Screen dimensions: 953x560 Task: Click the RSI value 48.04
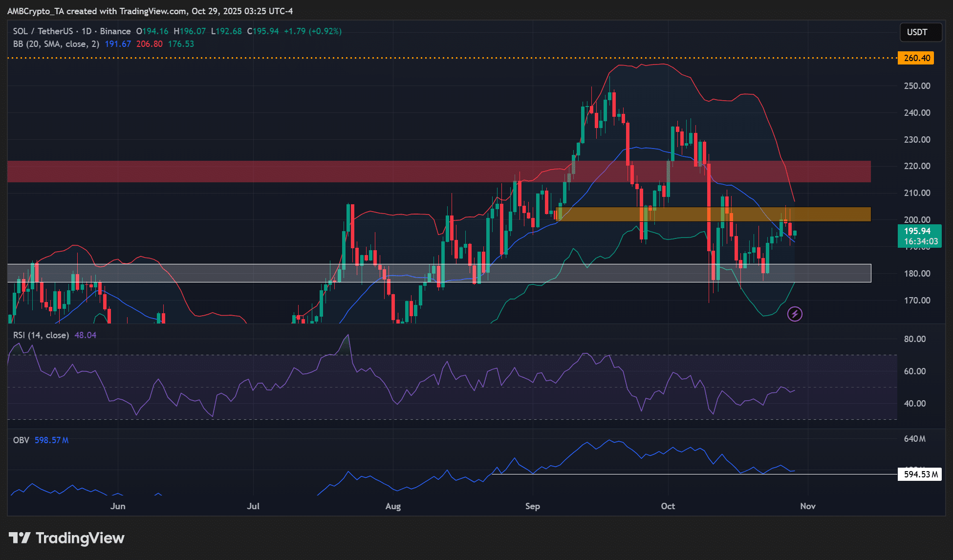[x=85, y=335]
